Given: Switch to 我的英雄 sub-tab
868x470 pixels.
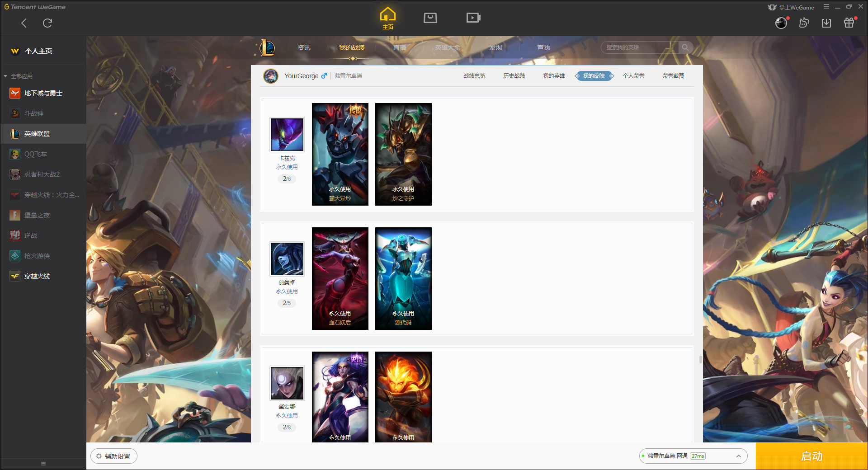Looking at the screenshot, I should (554, 76).
